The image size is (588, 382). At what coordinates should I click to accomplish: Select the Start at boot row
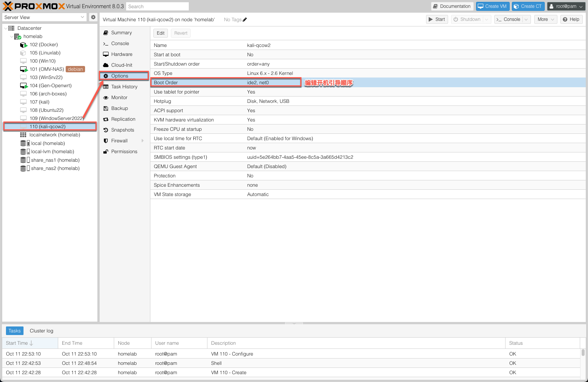(367, 55)
